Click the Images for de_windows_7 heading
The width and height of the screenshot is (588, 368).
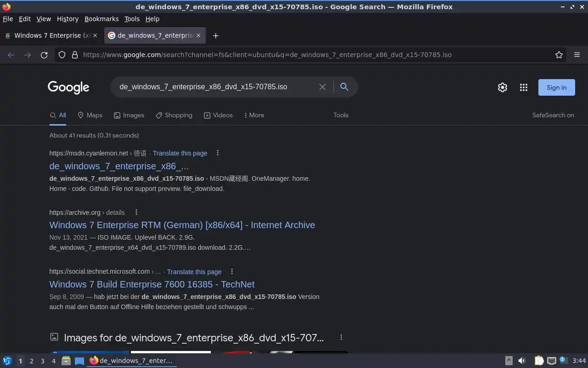[x=194, y=338]
